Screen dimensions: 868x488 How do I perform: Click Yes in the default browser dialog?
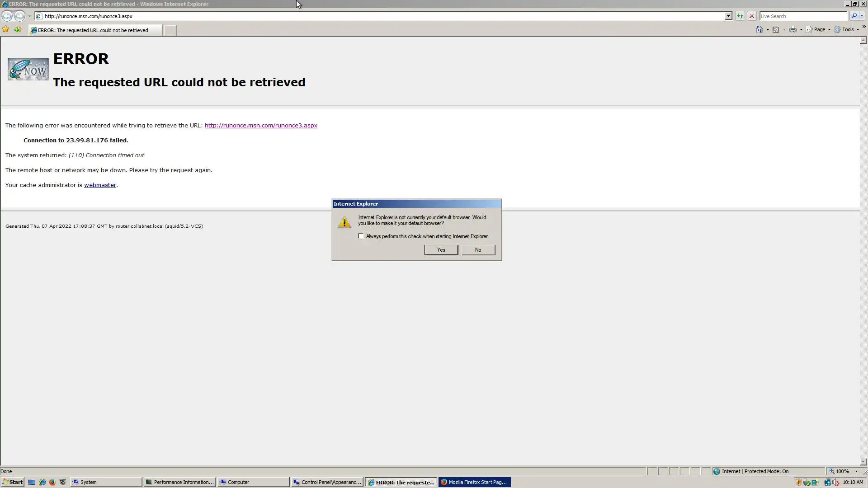click(x=441, y=250)
